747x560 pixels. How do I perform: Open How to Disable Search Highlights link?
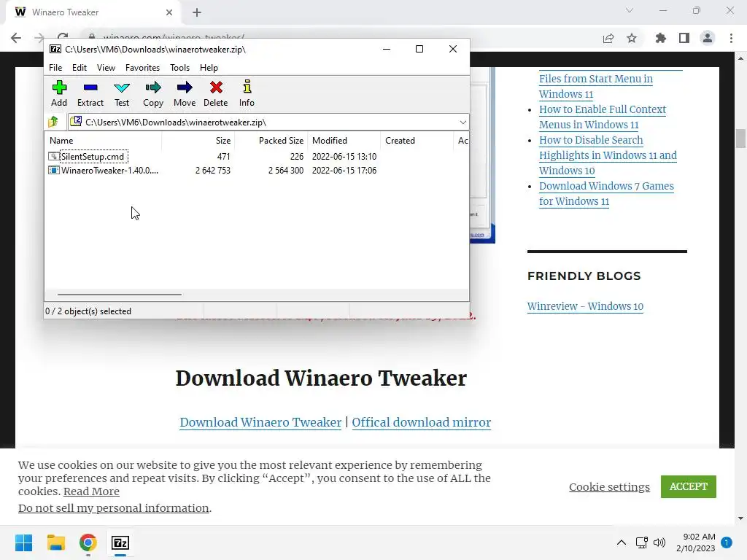608,155
